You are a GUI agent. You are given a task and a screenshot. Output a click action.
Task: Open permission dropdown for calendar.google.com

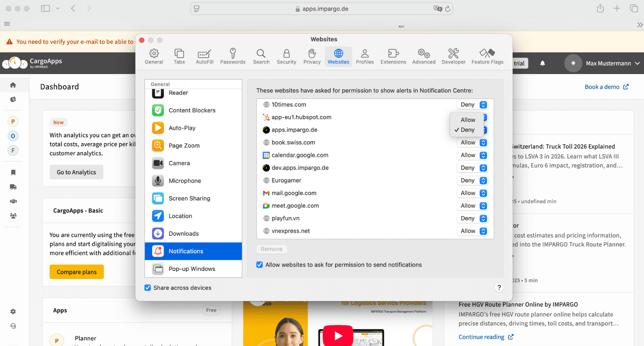pyautogui.click(x=473, y=155)
